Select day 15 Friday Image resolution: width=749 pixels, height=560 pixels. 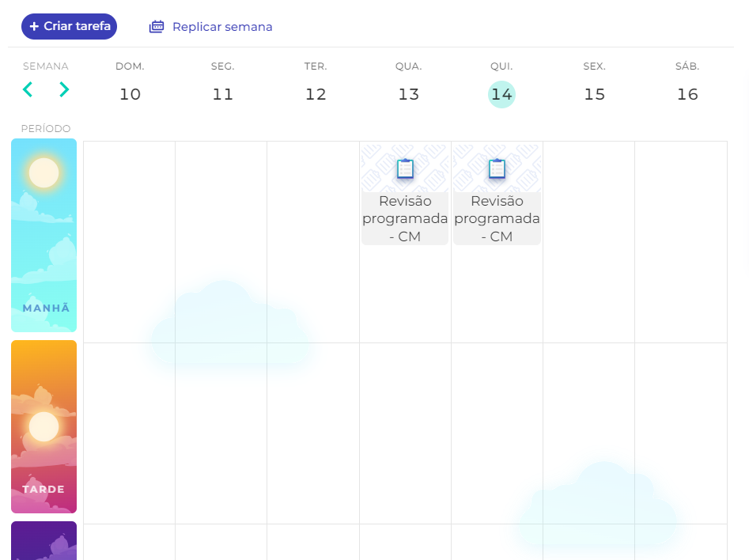595,94
